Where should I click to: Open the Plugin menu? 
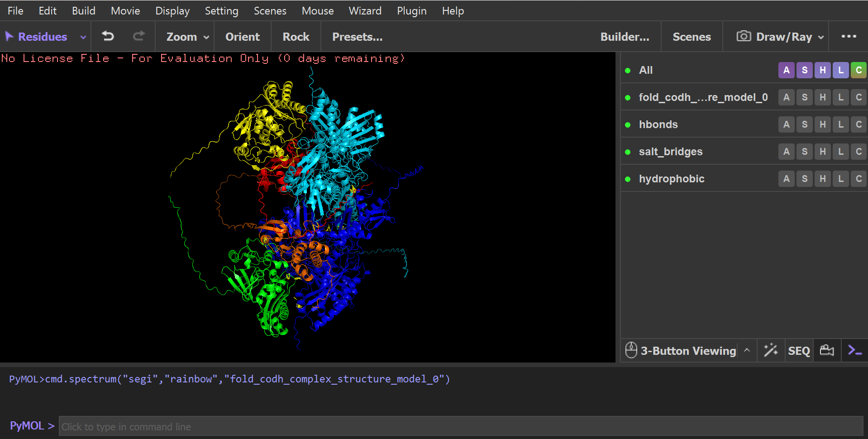pos(411,10)
